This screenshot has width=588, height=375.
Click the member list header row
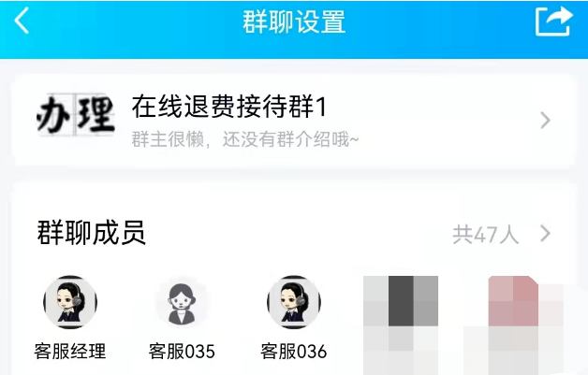pyautogui.click(x=294, y=234)
